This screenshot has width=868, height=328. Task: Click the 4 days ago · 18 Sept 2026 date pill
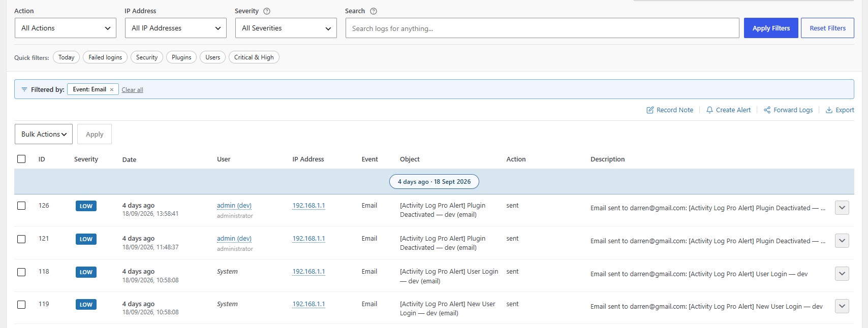click(434, 182)
